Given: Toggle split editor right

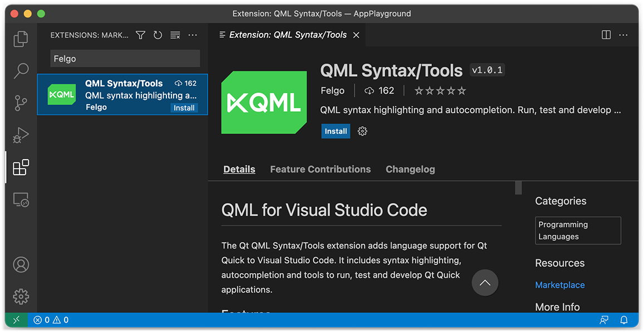Looking at the screenshot, I should [x=606, y=35].
